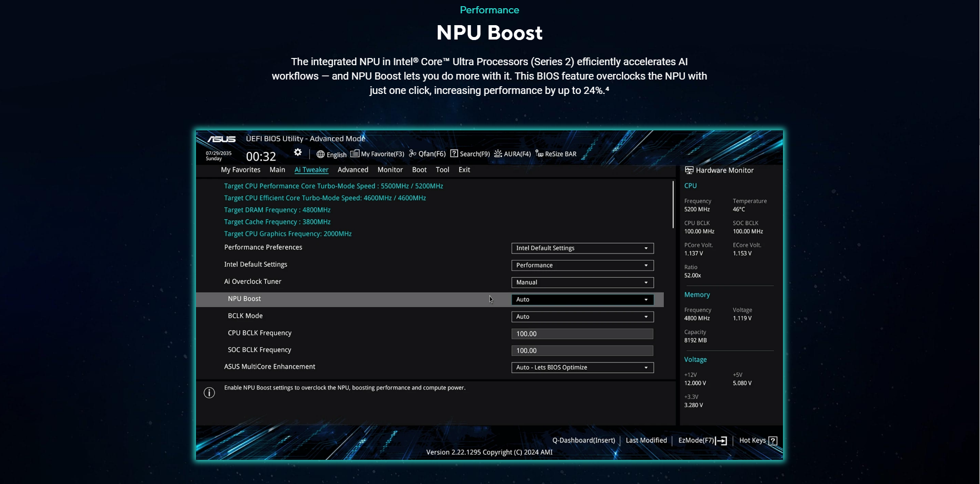Toggle ReSize BAR icon
980x484 pixels.
tap(539, 153)
